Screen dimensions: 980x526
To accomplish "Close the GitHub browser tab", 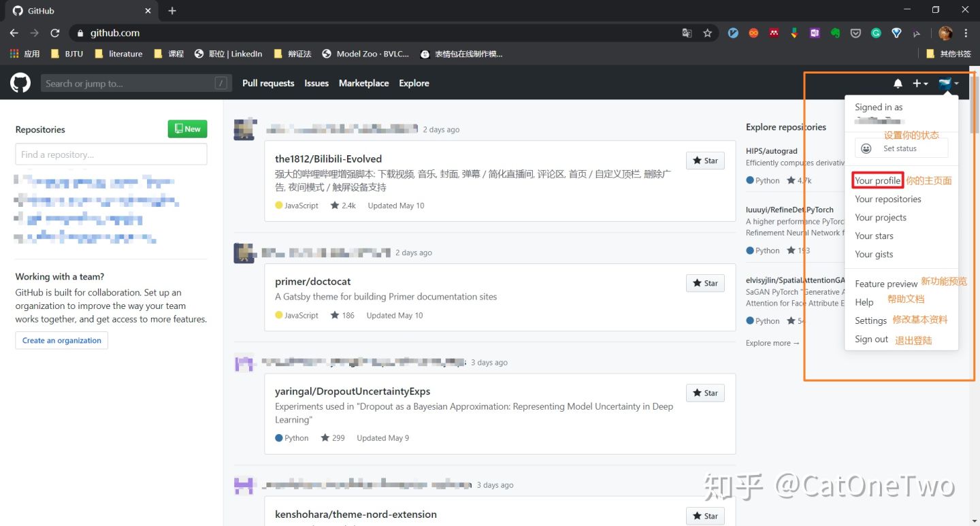I will click(148, 11).
